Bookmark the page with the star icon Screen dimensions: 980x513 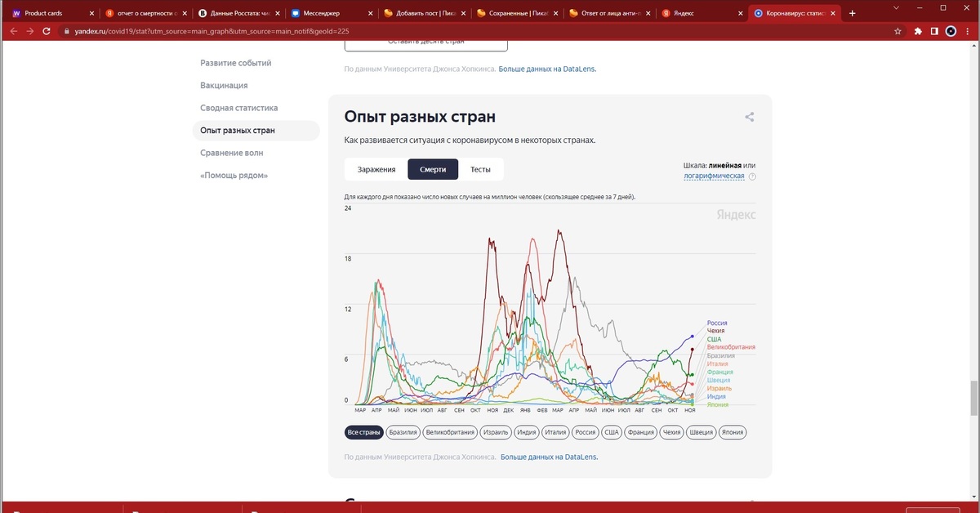click(x=898, y=31)
